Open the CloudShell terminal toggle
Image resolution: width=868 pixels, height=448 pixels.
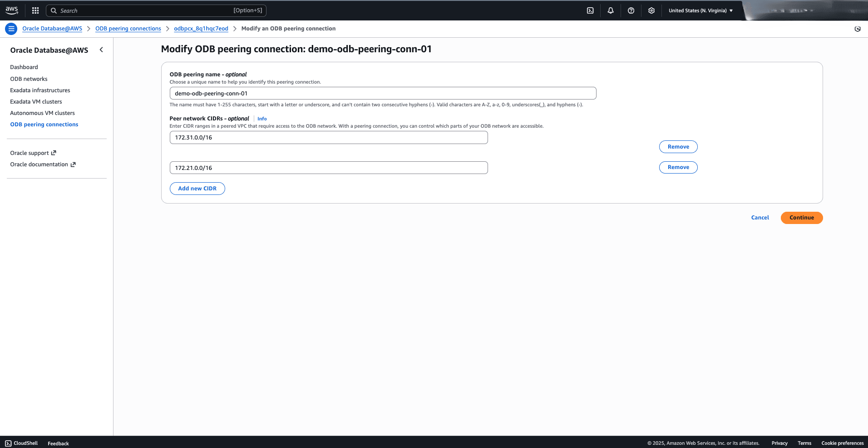590,10
